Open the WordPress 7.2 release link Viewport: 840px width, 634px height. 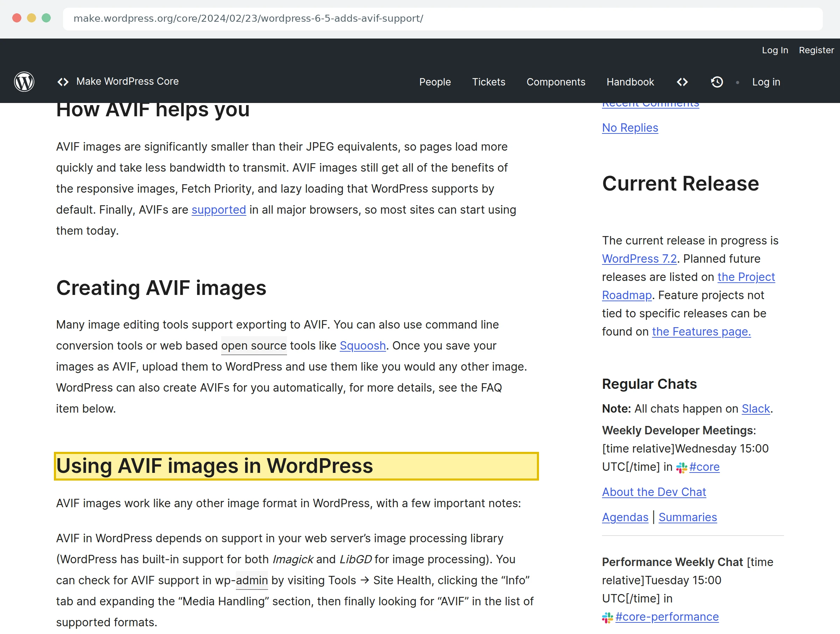tap(639, 259)
